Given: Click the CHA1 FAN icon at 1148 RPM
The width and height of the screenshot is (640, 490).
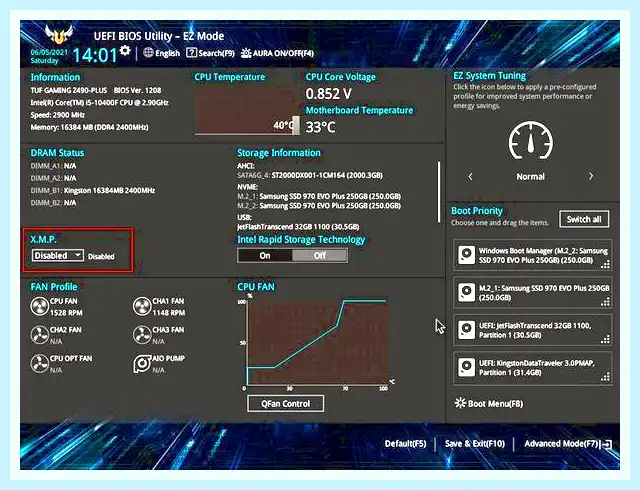Looking at the screenshot, I should tap(142, 306).
